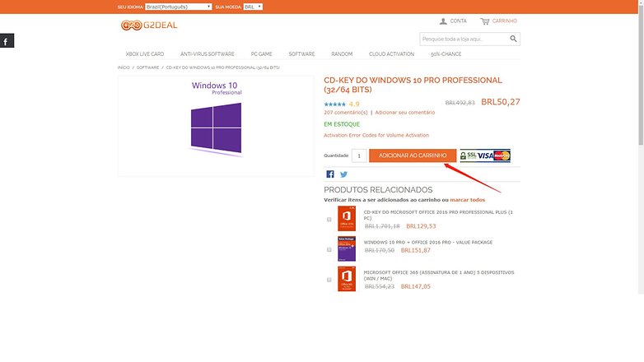This screenshot has height=362, width=644.
Task: Open the ANTI-VIRUS SOFTWARE menu
Action: pos(208,54)
